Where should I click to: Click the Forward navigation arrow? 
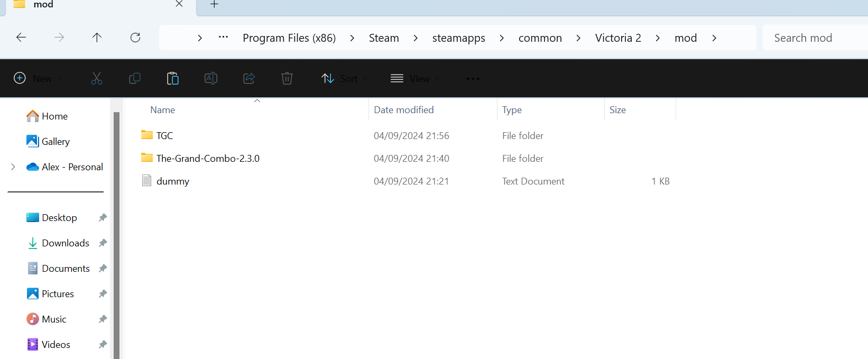(x=59, y=38)
